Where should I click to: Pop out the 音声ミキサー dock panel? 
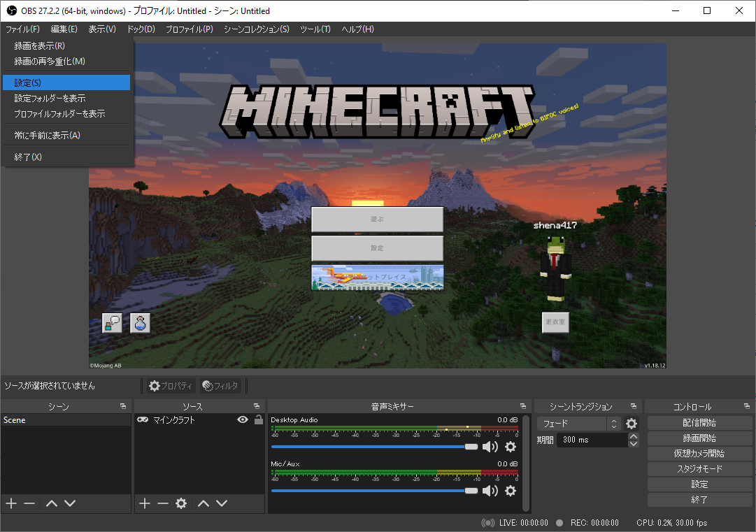522,406
